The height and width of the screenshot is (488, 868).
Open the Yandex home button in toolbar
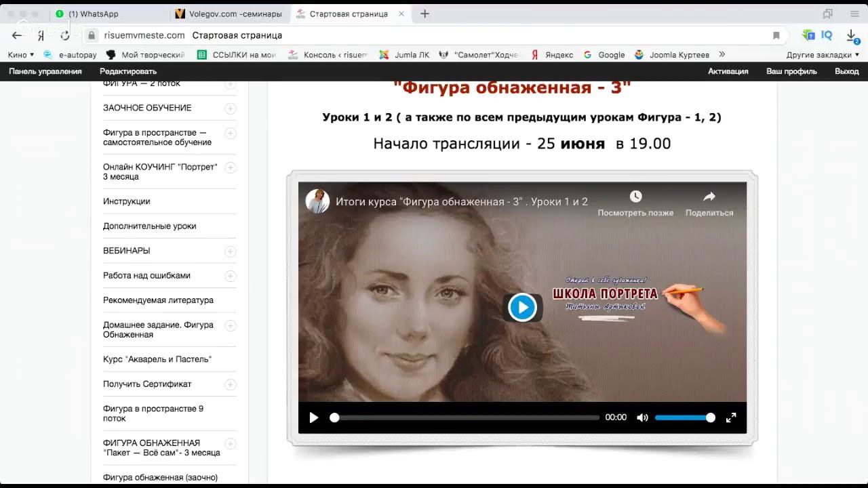tap(41, 35)
